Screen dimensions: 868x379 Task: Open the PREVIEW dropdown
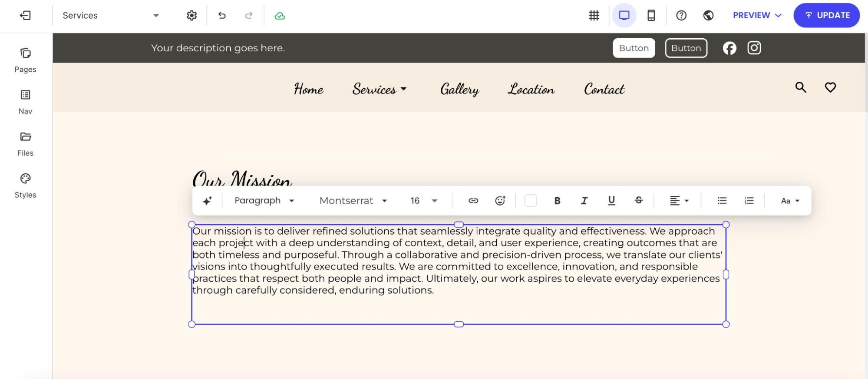point(757,15)
